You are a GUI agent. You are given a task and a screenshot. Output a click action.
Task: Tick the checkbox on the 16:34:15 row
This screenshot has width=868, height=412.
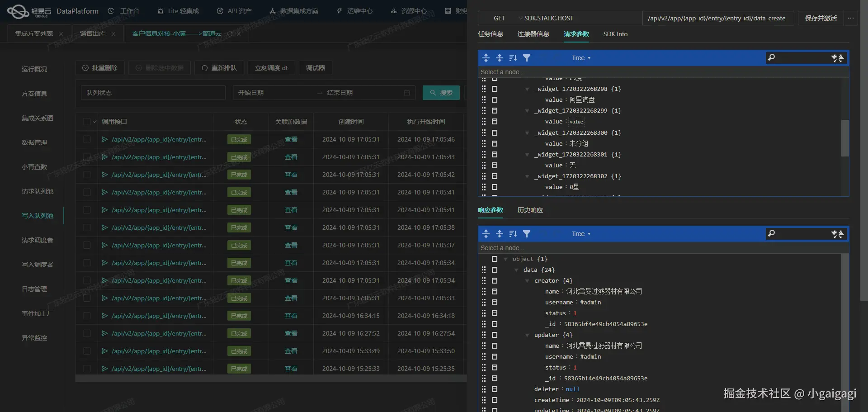coord(87,316)
